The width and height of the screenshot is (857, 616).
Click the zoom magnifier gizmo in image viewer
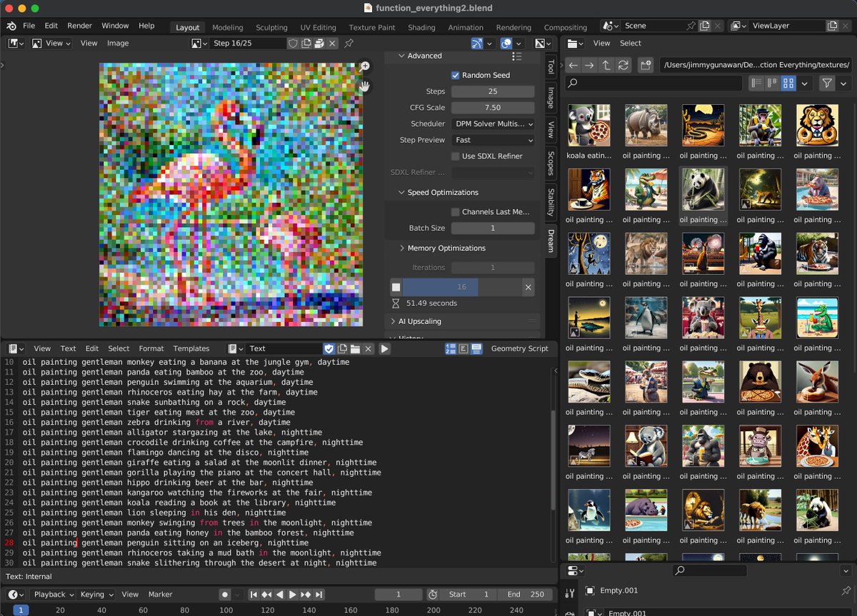[x=365, y=66]
